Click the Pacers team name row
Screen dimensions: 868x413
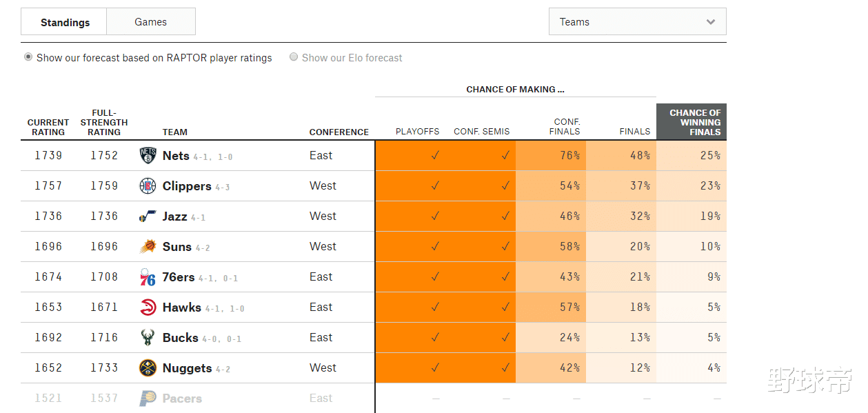(182, 399)
